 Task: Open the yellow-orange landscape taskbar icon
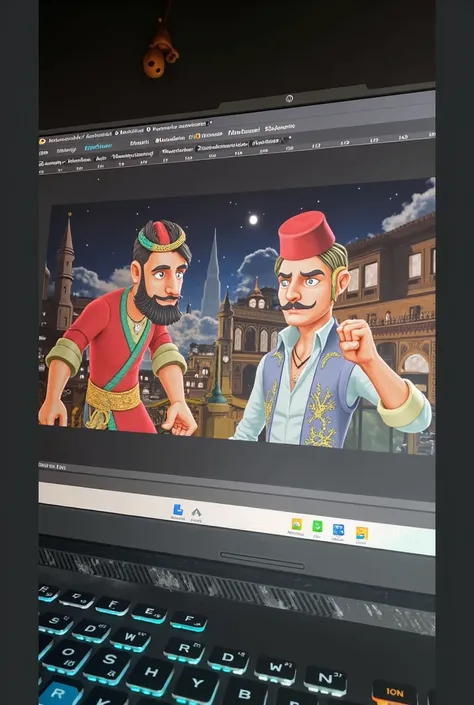(x=362, y=533)
